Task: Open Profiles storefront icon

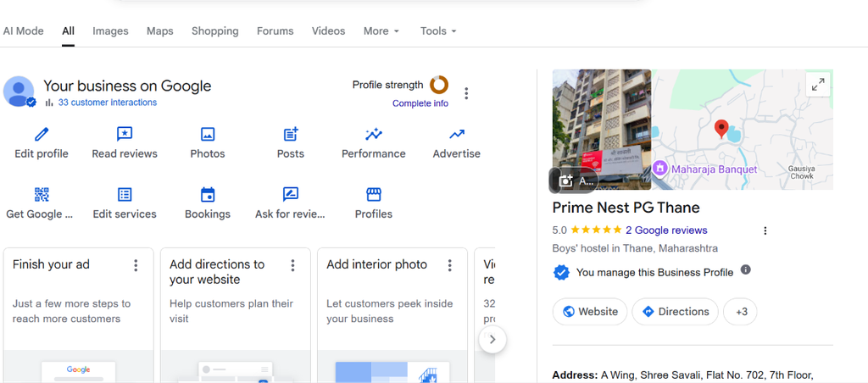Action: coord(374,194)
